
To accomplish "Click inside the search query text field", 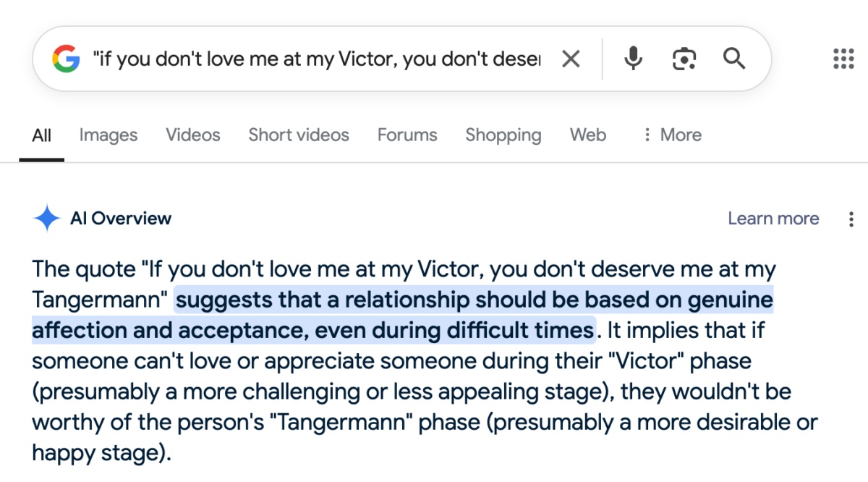I will (317, 59).
